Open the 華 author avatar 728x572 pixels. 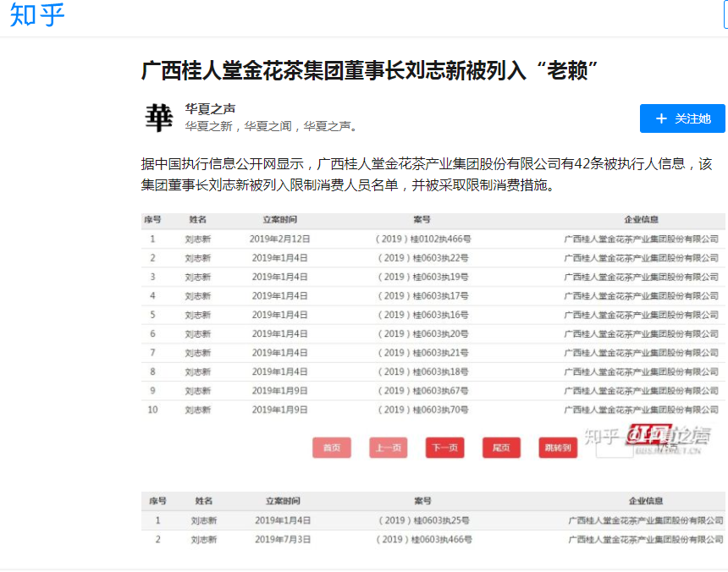pyautogui.click(x=159, y=118)
